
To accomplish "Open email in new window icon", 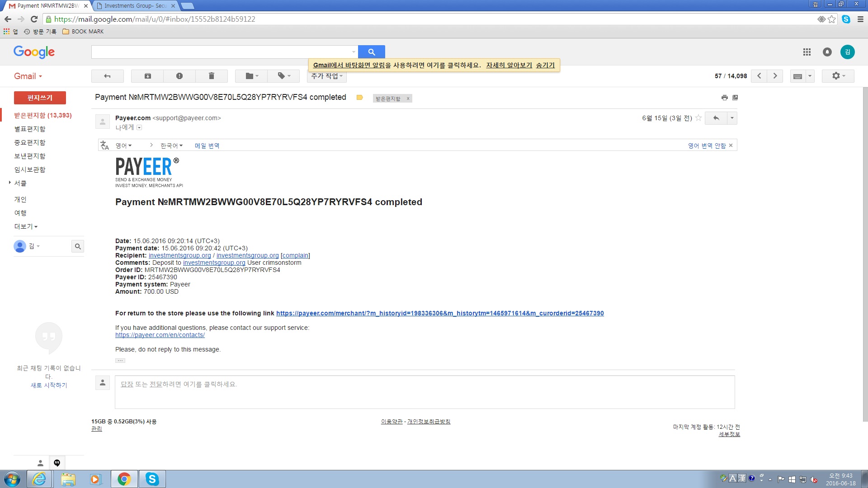I will 735,98.
